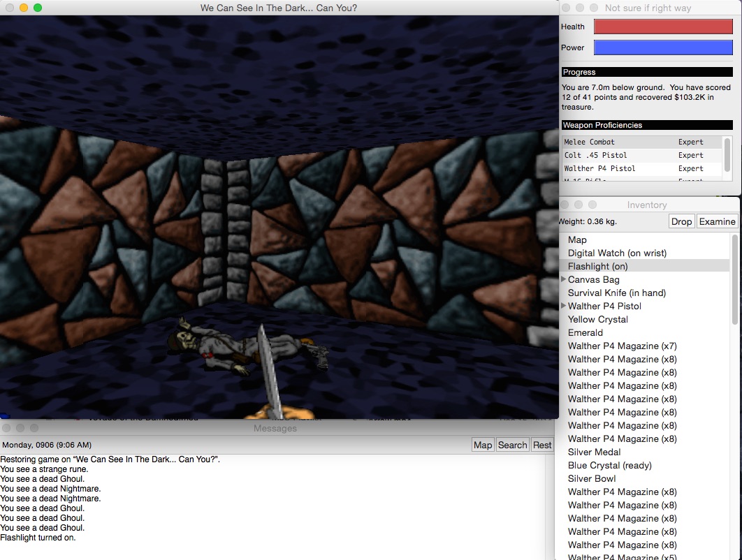Close the game window with red button
Screen dimensions: 742x560
point(10,8)
